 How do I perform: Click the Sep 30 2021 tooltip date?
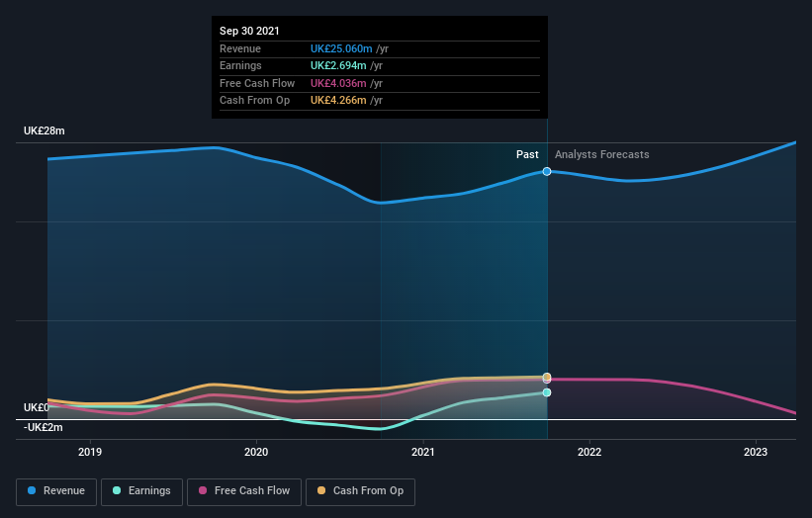249,31
